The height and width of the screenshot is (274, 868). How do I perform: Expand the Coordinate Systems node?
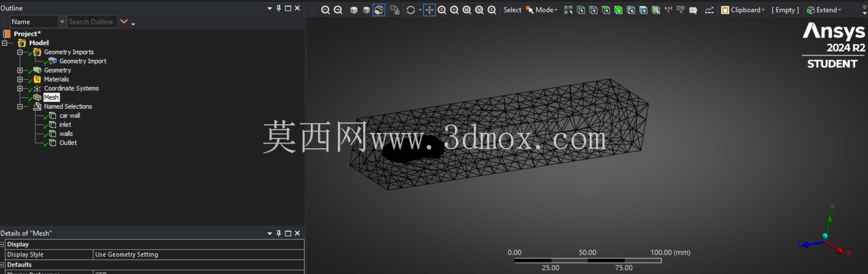coord(20,88)
